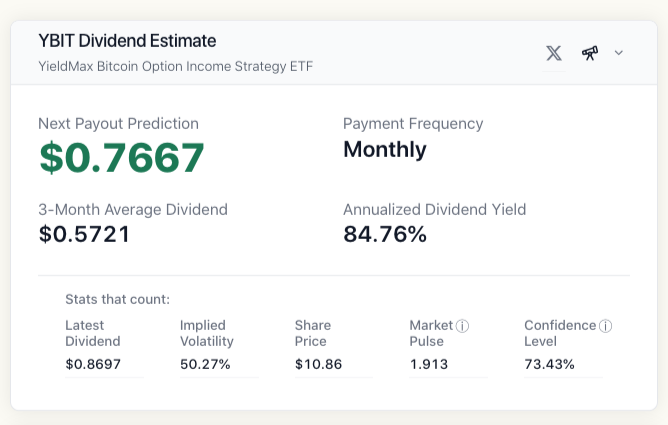Click the Monthly payment frequency value
The image size is (668, 425).
pyautogui.click(x=385, y=149)
